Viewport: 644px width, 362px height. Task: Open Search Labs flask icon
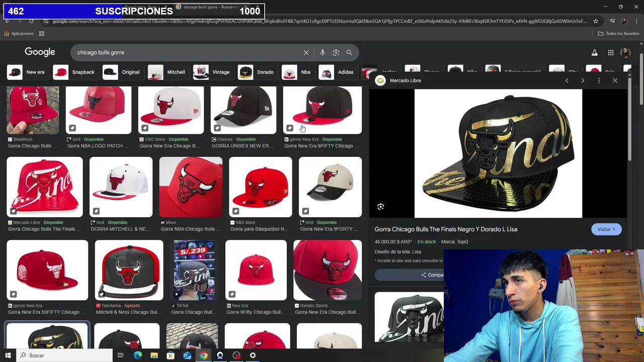pyautogui.click(x=594, y=52)
